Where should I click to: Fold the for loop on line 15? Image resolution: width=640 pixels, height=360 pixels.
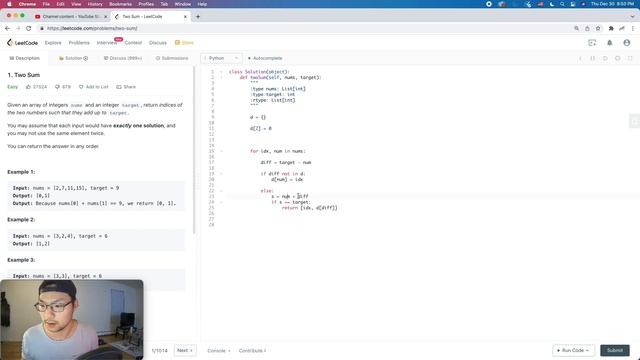pos(222,151)
